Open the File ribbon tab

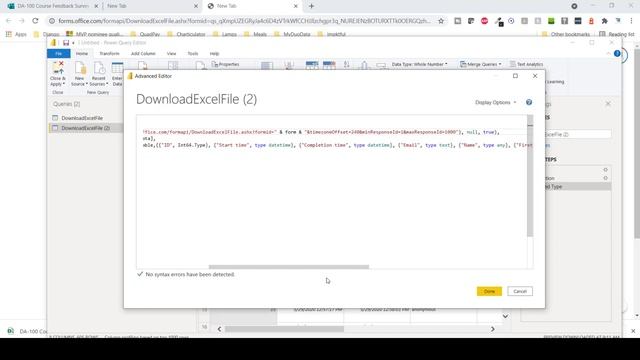pyautogui.click(x=59, y=53)
